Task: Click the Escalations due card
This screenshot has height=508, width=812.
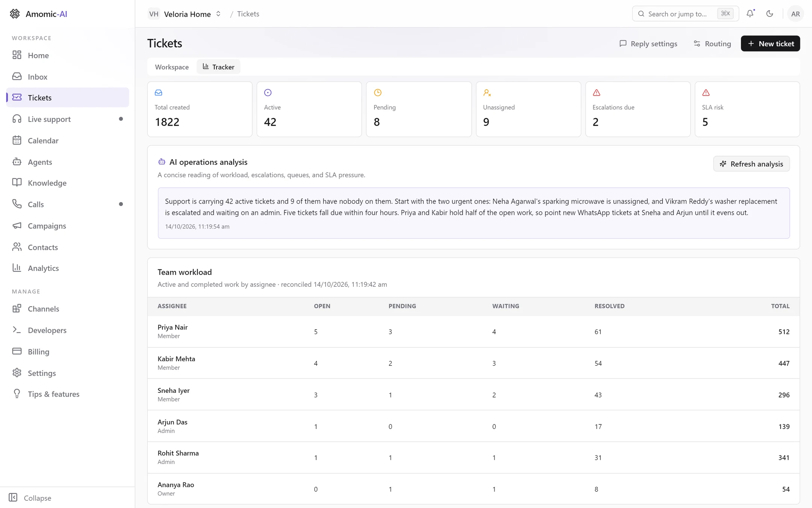Action: click(x=638, y=109)
